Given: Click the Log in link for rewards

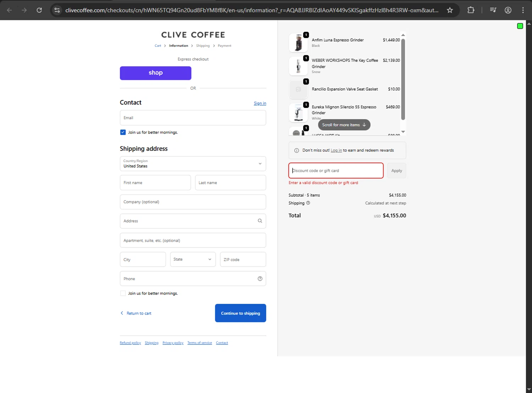Looking at the screenshot, I should (336, 151).
